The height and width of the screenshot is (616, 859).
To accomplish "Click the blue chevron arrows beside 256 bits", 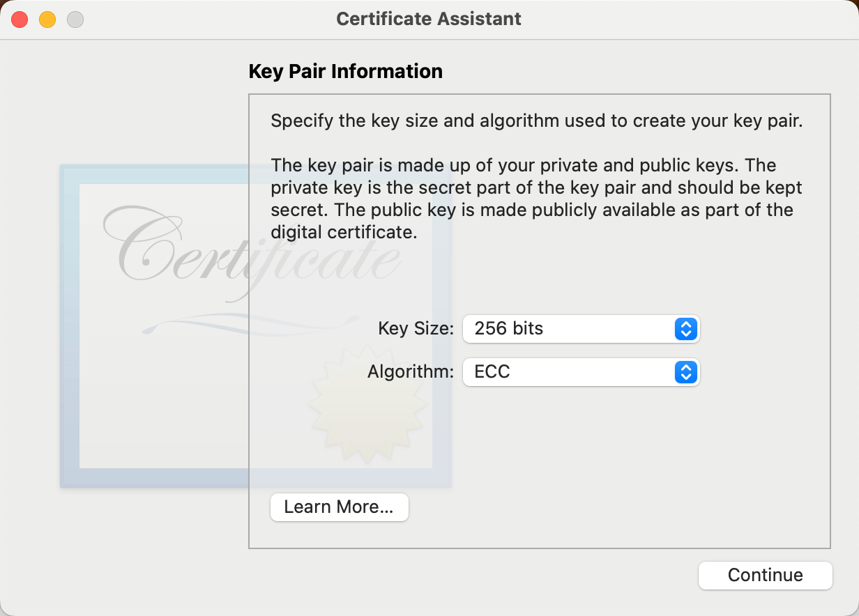I will coord(686,329).
